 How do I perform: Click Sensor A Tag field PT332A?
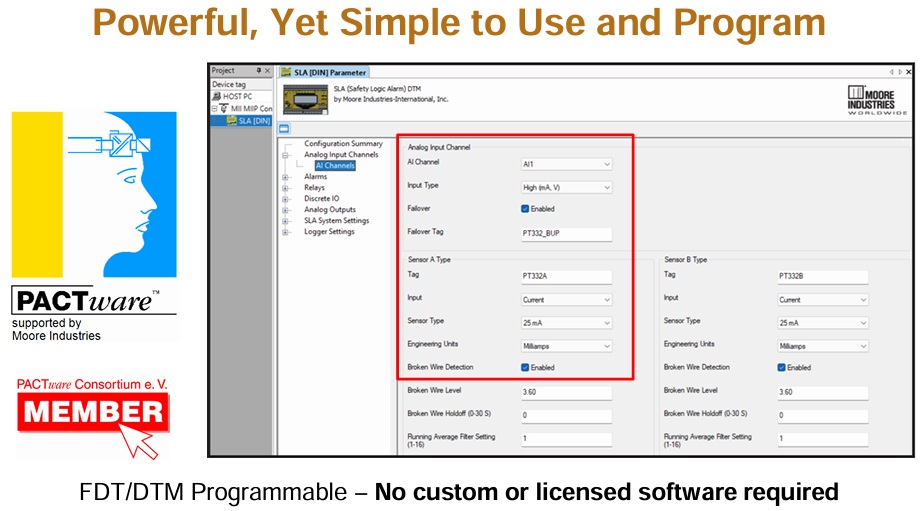[566, 276]
